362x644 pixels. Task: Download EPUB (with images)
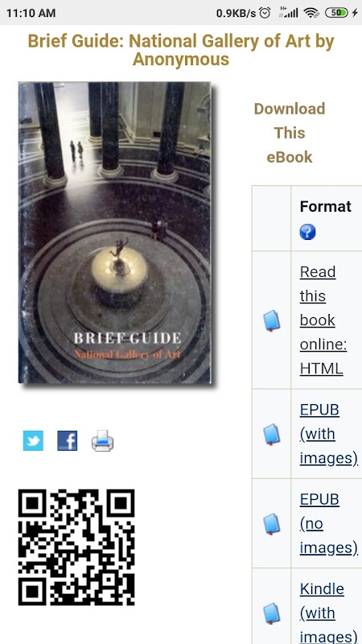(x=328, y=434)
